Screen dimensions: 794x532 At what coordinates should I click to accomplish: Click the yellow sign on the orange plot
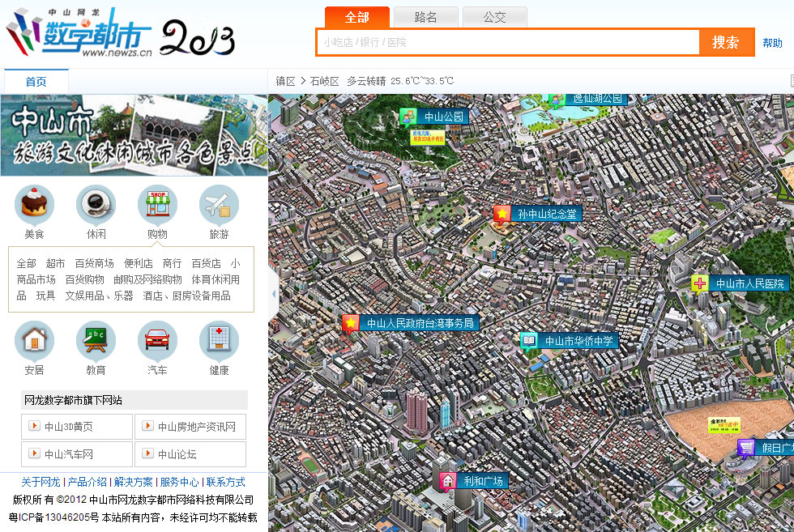[x=724, y=424]
